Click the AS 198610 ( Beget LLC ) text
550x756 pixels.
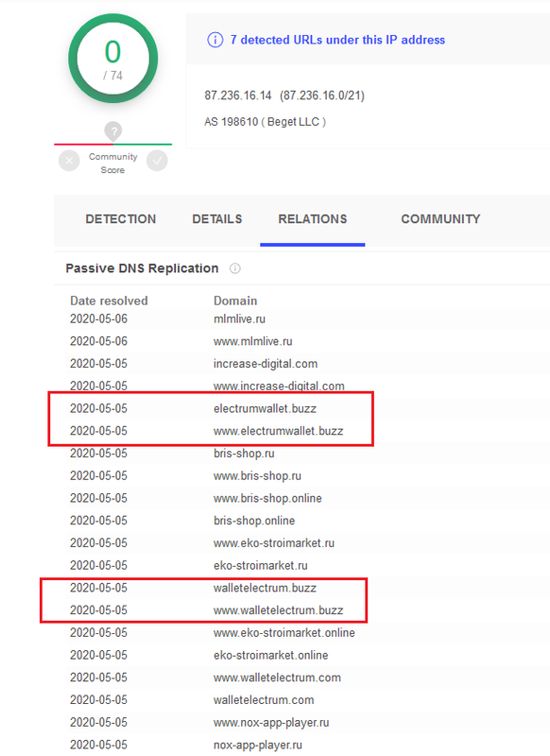tap(265, 122)
